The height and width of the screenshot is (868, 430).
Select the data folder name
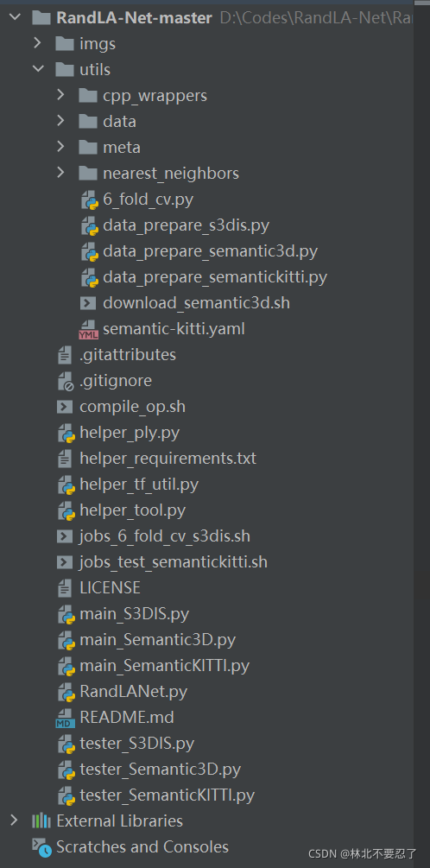(x=119, y=121)
